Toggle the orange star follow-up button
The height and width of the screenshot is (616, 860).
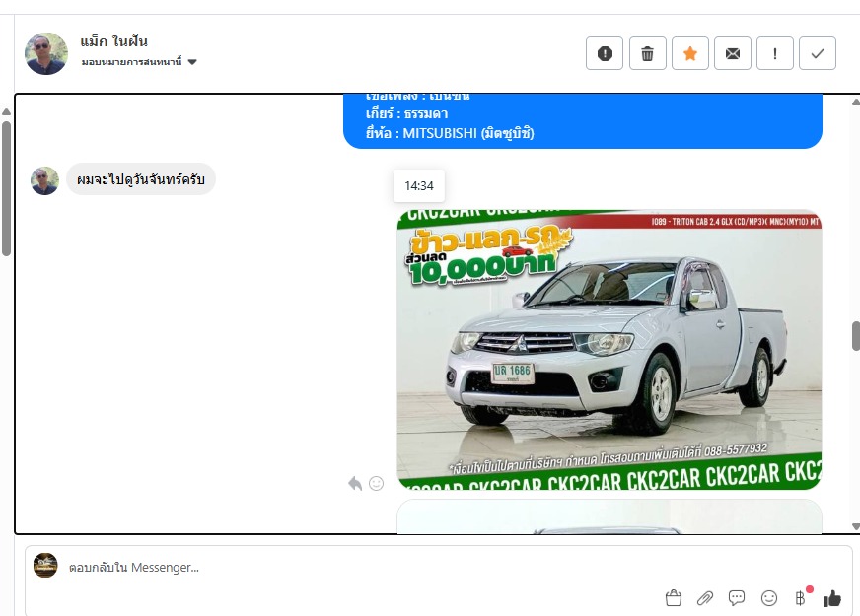pos(690,53)
